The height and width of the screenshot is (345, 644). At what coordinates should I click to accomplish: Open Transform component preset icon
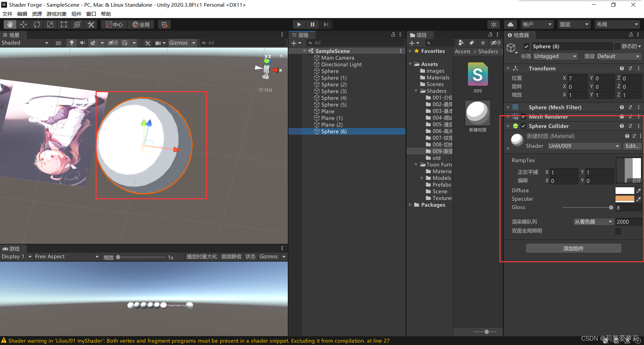[x=630, y=68]
